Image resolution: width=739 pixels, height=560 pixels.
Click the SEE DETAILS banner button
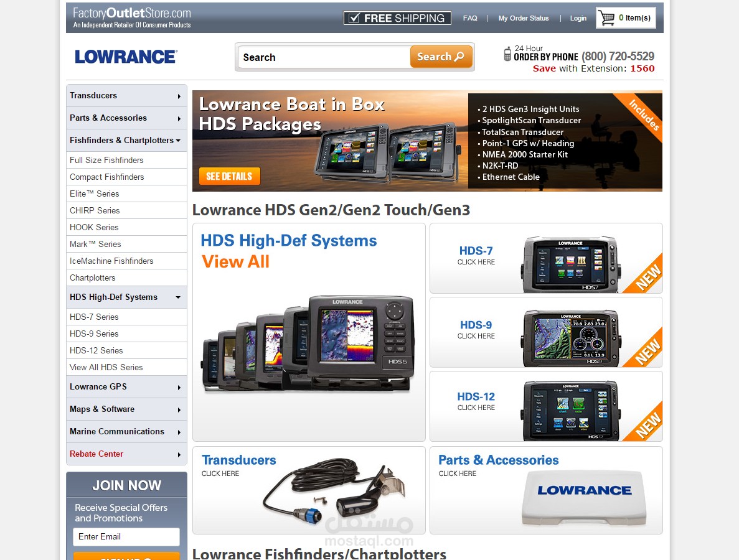pyautogui.click(x=230, y=176)
